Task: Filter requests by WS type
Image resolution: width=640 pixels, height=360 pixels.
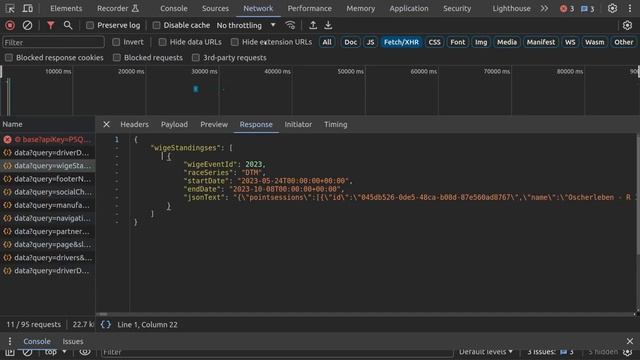Action: [x=570, y=42]
